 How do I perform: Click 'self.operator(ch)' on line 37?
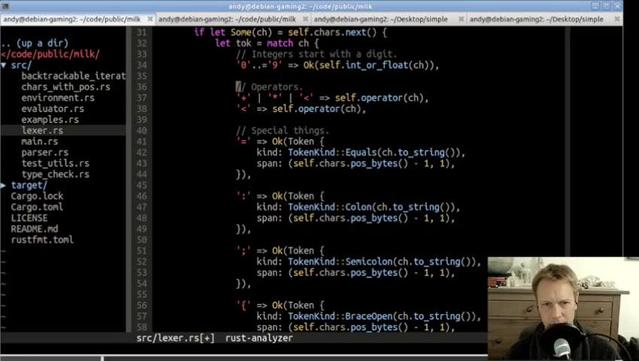click(x=379, y=98)
